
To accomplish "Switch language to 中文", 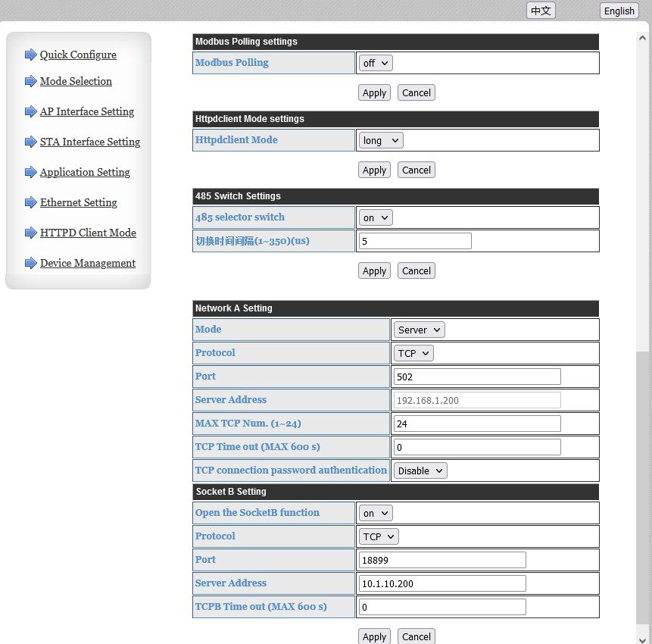I will 541,11.
